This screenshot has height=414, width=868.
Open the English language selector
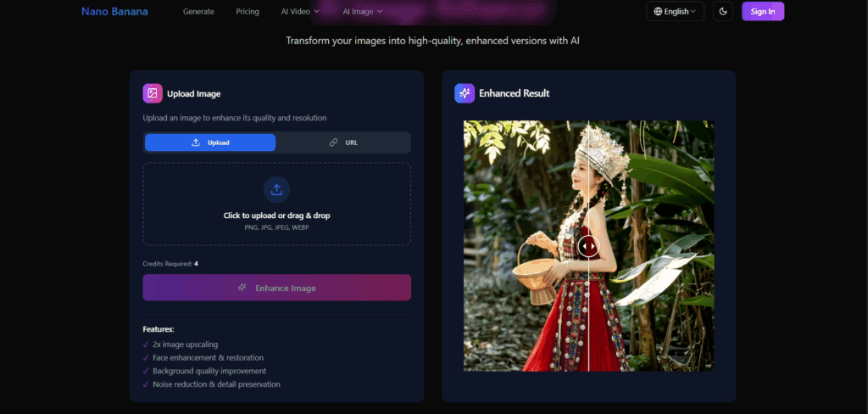tap(675, 11)
